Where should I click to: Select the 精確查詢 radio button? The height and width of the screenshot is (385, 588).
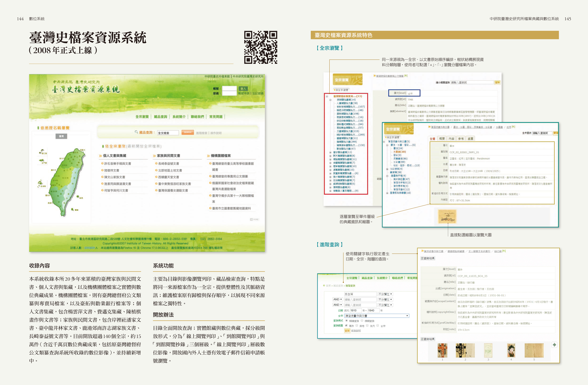pyautogui.click(x=346, y=321)
